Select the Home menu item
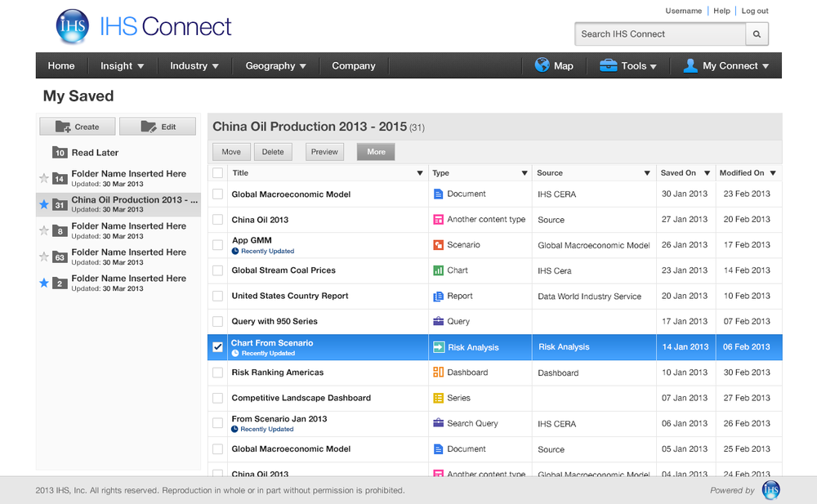 pyautogui.click(x=61, y=65)
